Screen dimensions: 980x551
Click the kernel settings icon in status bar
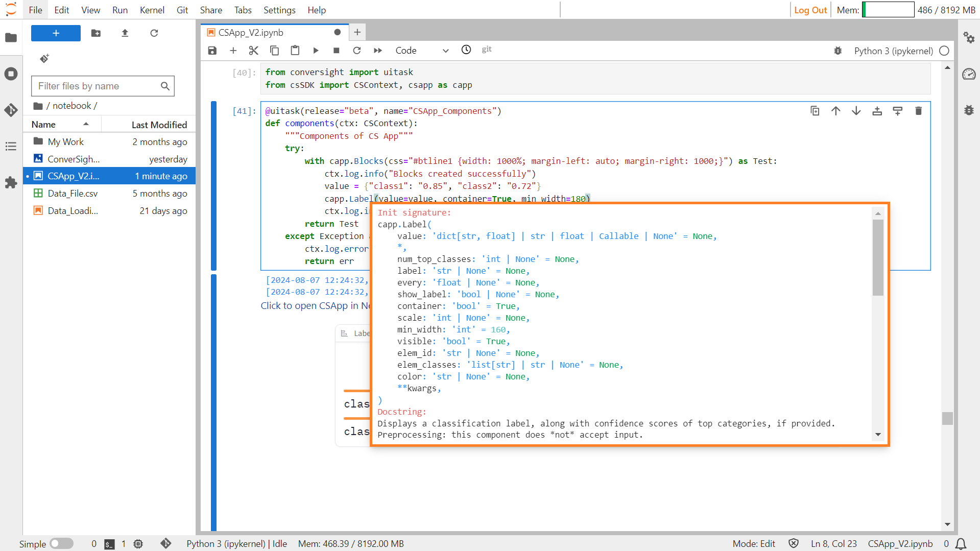(138, 544)
